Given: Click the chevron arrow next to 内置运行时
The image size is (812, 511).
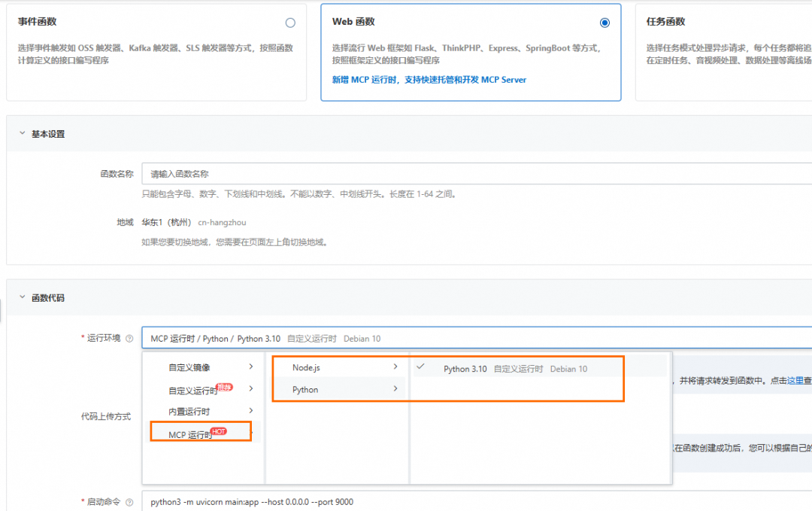Looking at the screenshot, I should point(252,411).
